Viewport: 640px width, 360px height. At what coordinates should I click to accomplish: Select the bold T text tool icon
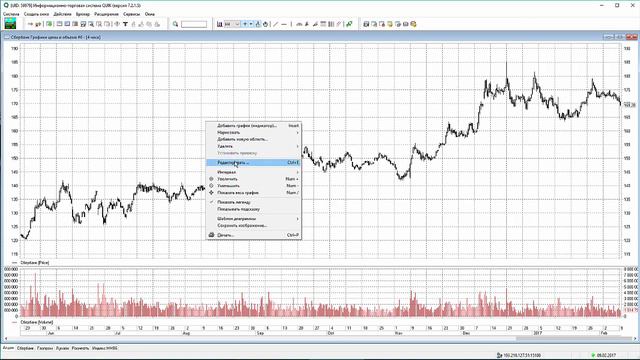(x=125, y=24)
